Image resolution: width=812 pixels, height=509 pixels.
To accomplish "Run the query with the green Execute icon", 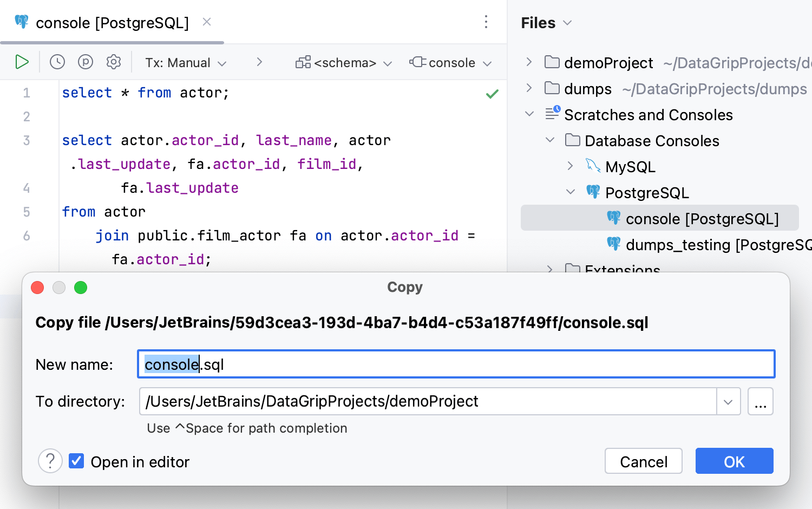I will [x=22, y=62].
